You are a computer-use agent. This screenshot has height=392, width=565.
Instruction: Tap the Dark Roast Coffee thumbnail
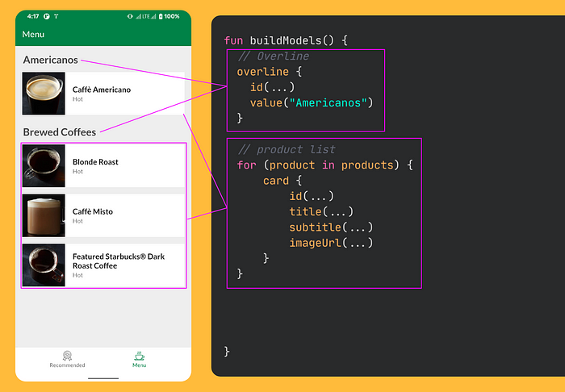44,265
